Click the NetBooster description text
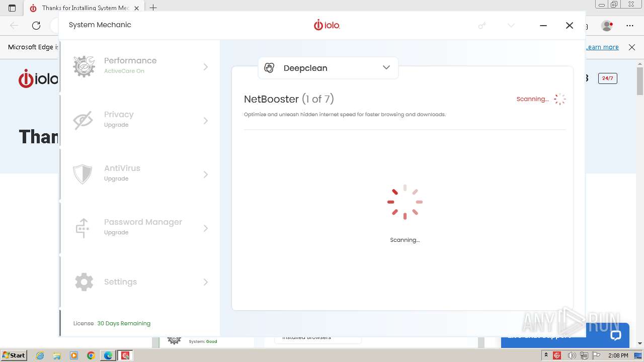The height and width of the screenshot is (362, 644). click(x=345, y=114)
